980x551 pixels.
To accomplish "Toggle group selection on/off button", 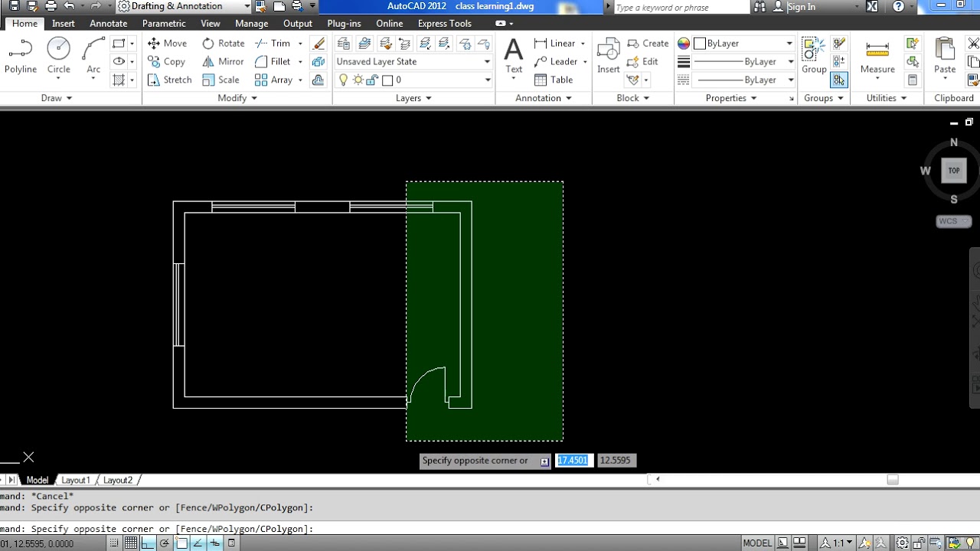I will [x=839, y=80].
